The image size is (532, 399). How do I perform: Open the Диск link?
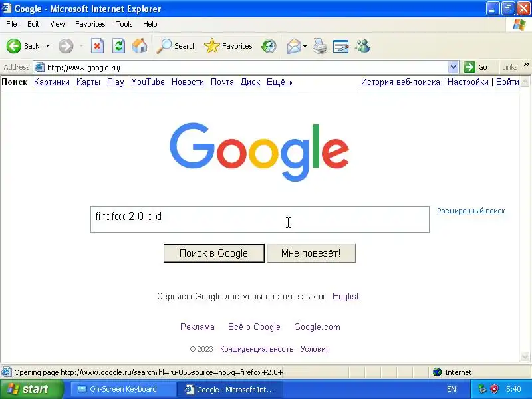[251, 82]
